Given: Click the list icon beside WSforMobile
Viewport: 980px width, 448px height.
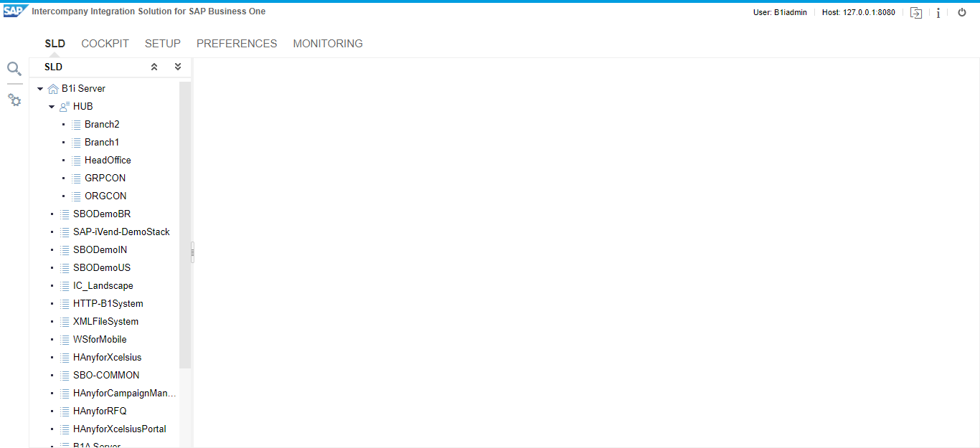Looking at the screenshot, I should 65,340.
